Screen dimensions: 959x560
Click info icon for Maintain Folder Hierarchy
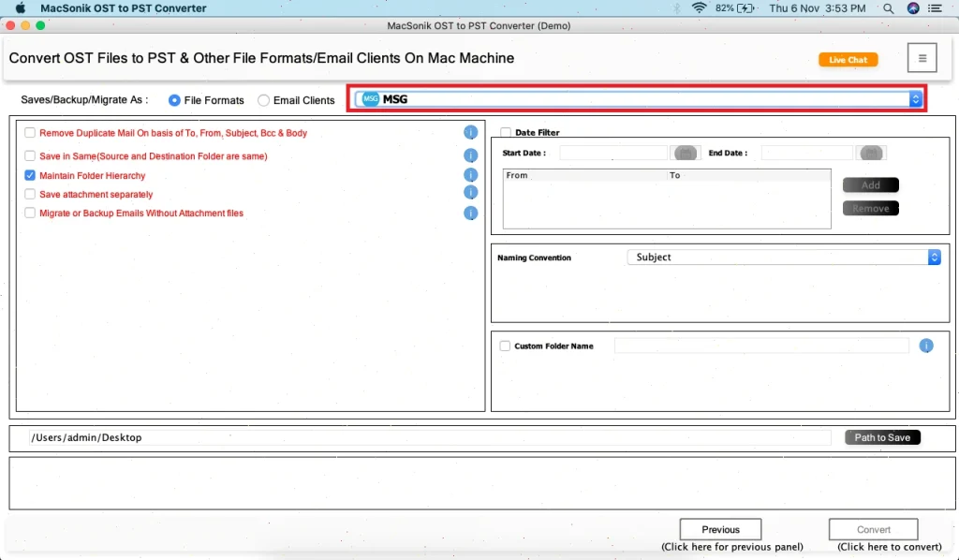point(471,175)
